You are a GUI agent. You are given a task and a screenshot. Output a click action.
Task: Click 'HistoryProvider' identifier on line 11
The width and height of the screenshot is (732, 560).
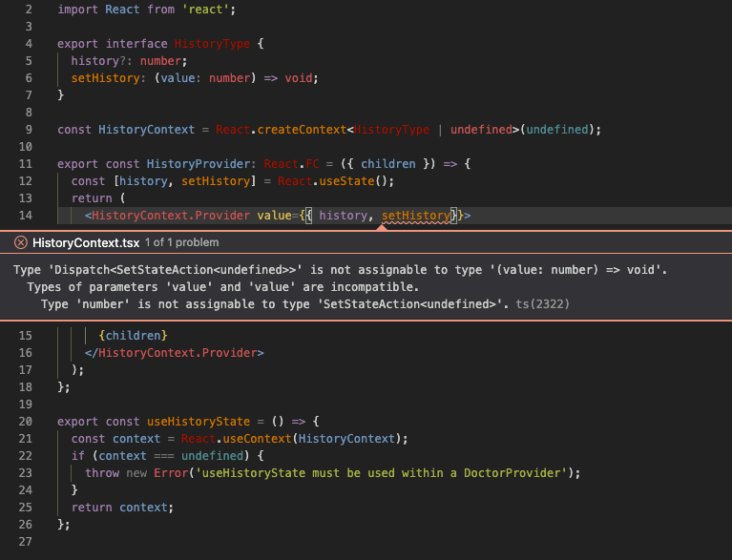[x=199, y=164]
